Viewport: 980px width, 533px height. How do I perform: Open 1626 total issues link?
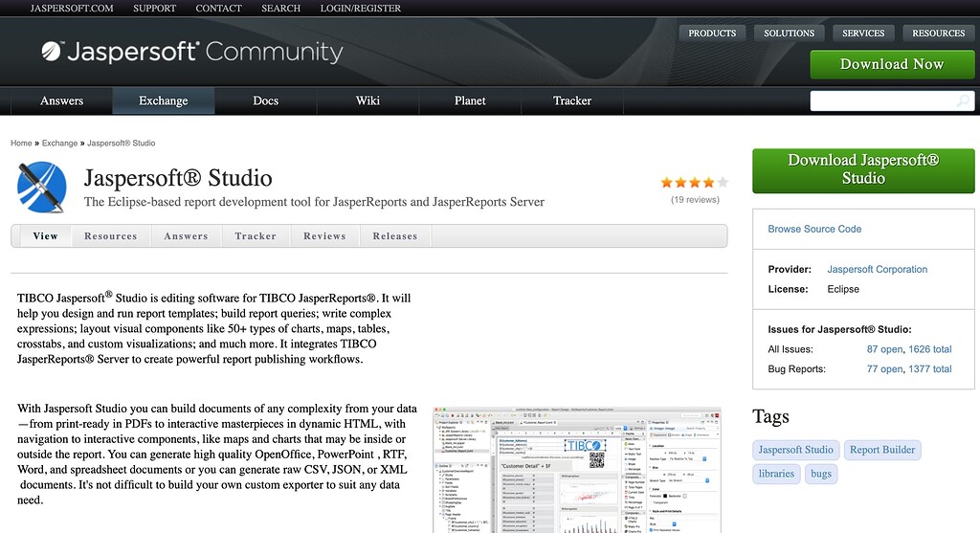click(x=930, y=349)
